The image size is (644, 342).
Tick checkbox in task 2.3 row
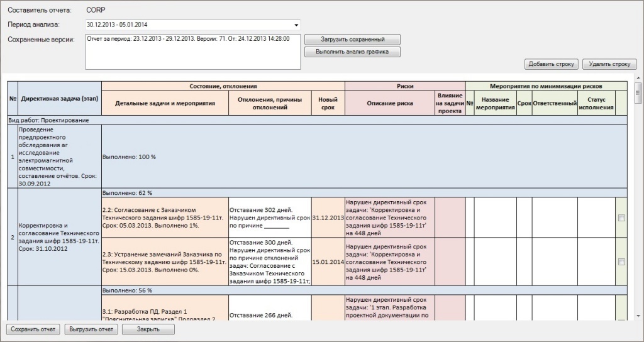(621, 262)
